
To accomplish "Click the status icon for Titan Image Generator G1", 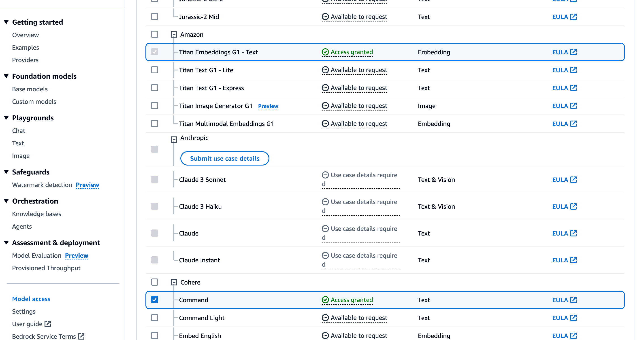I will click(325, 106).
